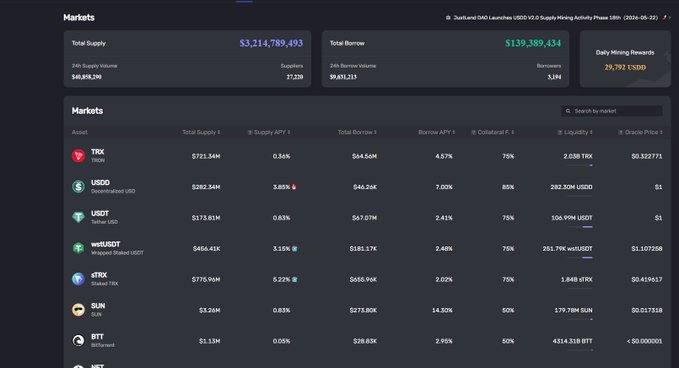Click the TRX token icon
This screenshot has width=679, height=368.
click(x=78, y=156)
